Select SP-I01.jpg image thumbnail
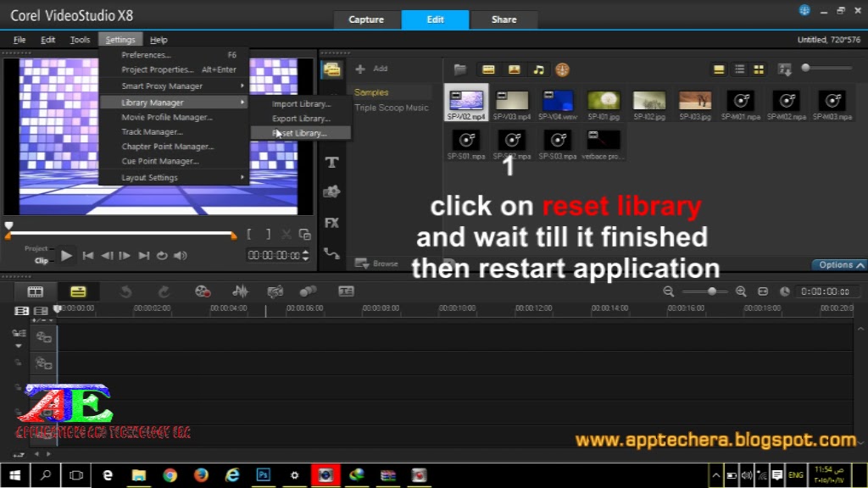868x488 pixels. click(604, 104)
